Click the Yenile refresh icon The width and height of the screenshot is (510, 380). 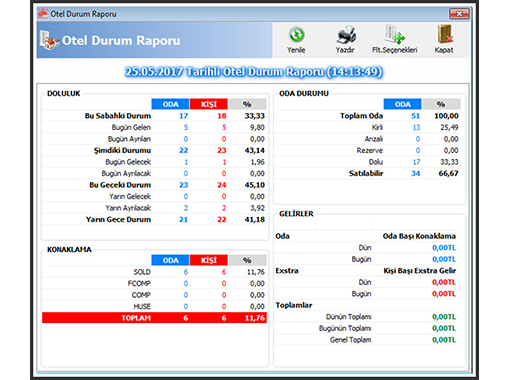pos(296,35)
